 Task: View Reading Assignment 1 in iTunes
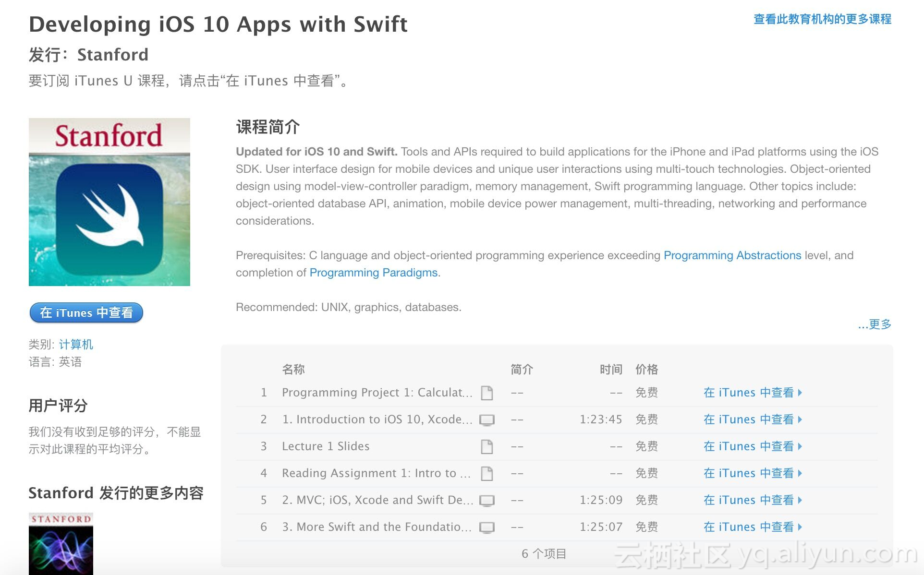753,473
